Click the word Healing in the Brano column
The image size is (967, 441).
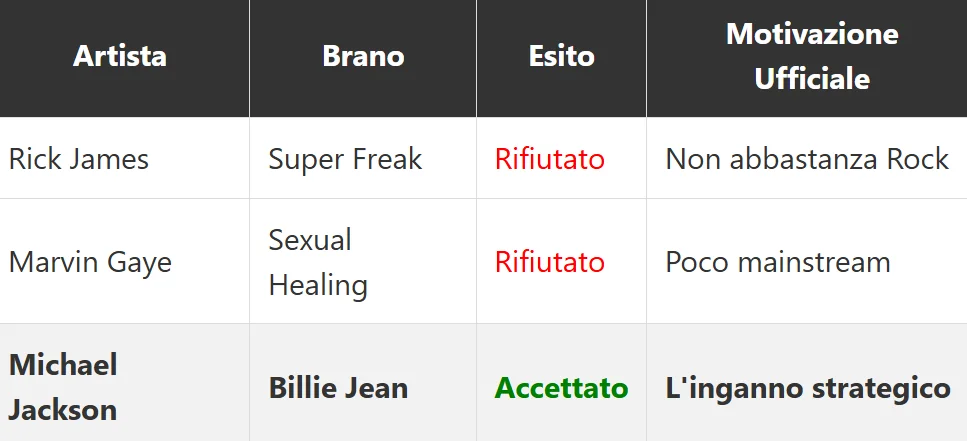[x=317, y=285]
